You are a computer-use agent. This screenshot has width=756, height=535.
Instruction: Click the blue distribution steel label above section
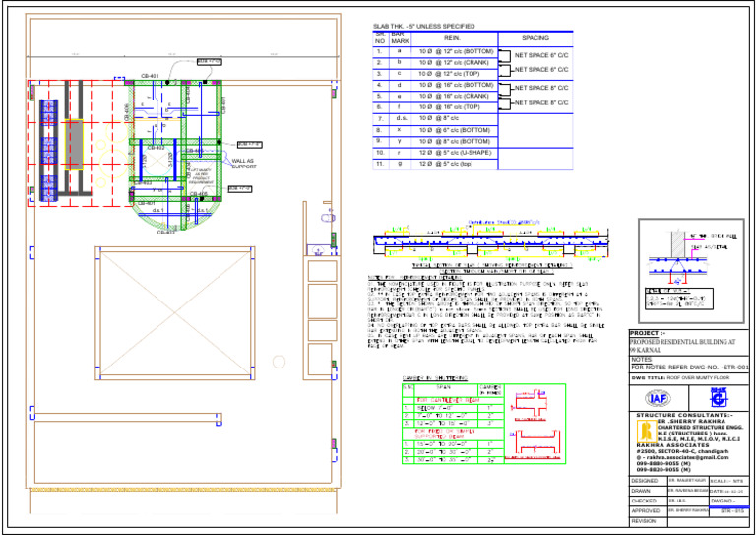tap(504, 223)
